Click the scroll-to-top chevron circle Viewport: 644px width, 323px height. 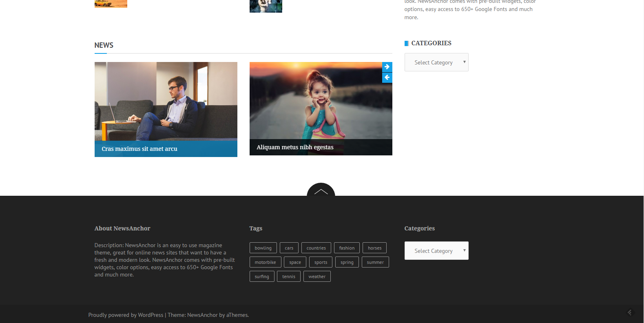click(321, 191)
